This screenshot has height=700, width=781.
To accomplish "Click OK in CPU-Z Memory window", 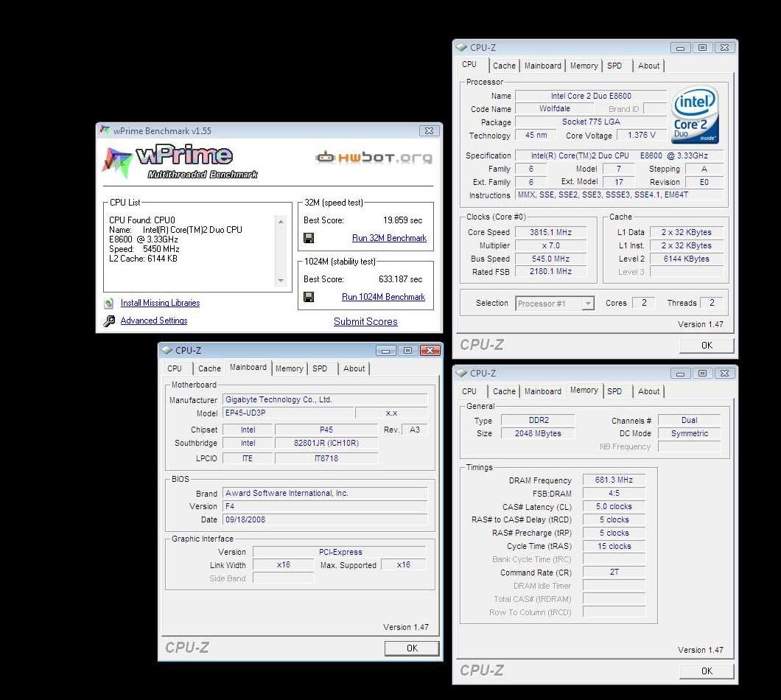I will pos(707,671).
